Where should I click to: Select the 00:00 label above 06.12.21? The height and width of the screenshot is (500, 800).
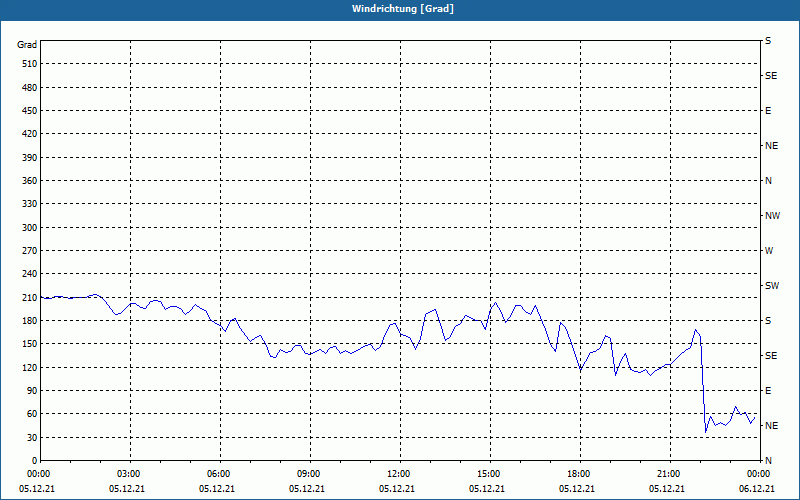click(760, 474)
